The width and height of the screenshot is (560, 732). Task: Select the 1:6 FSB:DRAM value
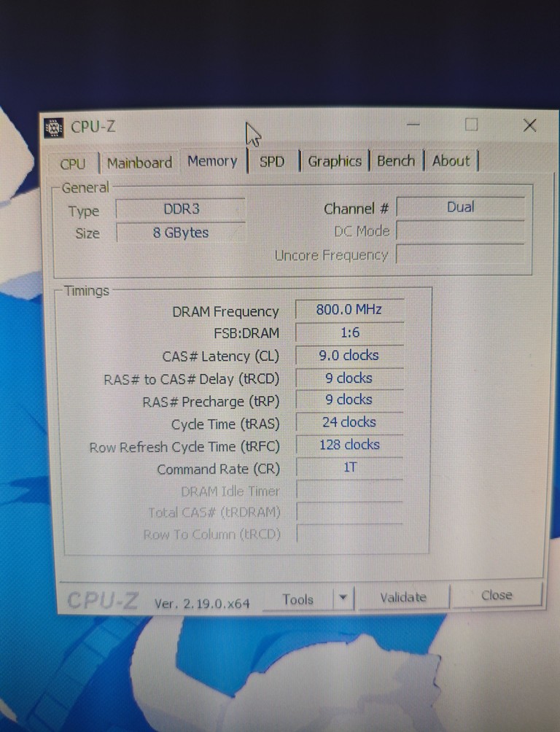coord(349,332)
